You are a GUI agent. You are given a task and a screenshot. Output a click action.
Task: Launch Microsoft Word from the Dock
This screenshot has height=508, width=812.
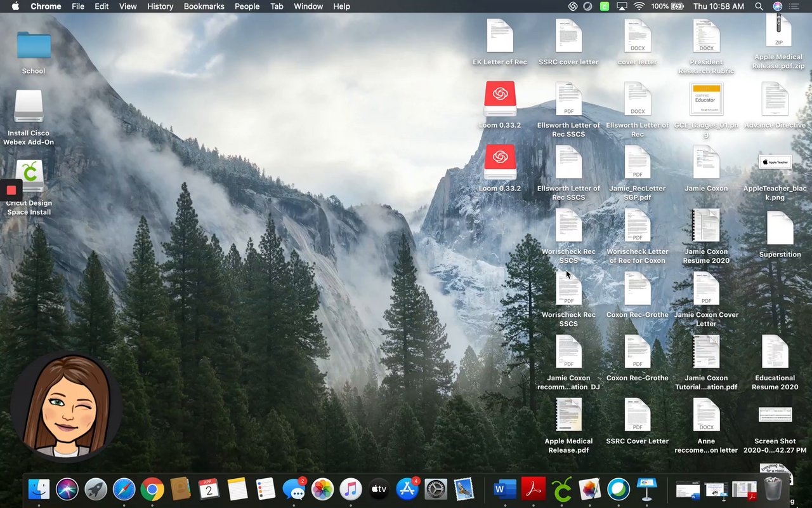505,489
